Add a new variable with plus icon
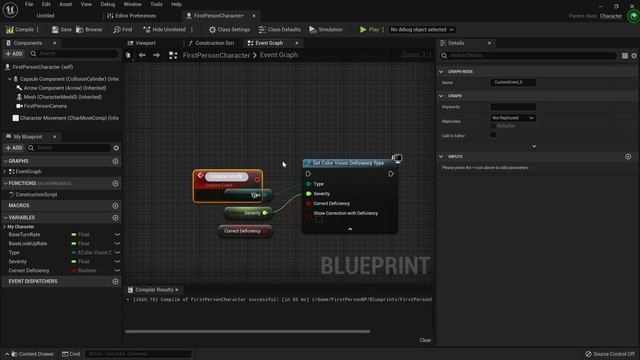 pos(116,218)
